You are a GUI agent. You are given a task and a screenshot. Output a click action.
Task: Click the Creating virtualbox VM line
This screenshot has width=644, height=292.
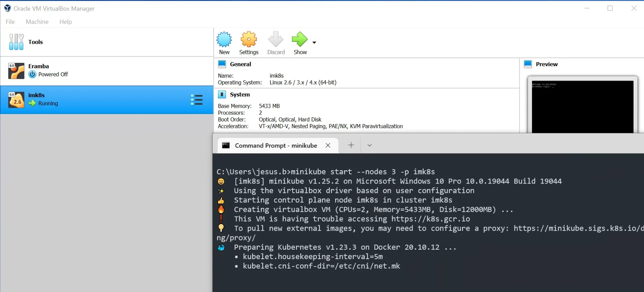374,210
